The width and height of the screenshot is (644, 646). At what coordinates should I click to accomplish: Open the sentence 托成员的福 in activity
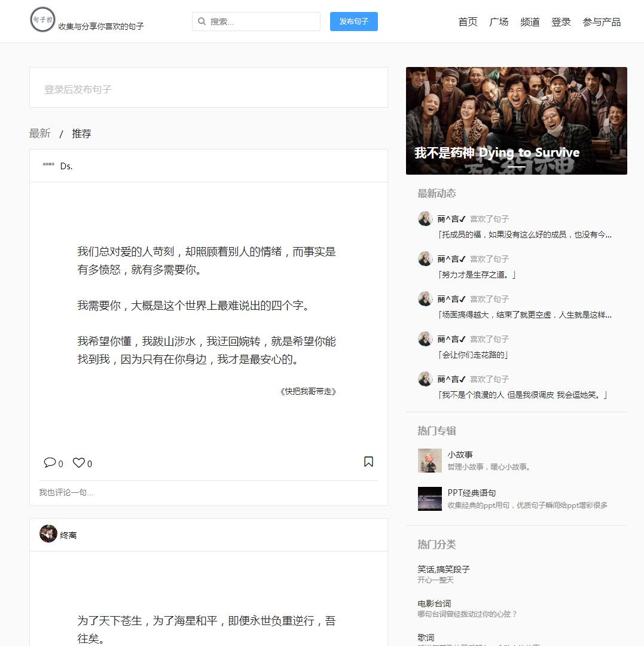tap(524, 234)
